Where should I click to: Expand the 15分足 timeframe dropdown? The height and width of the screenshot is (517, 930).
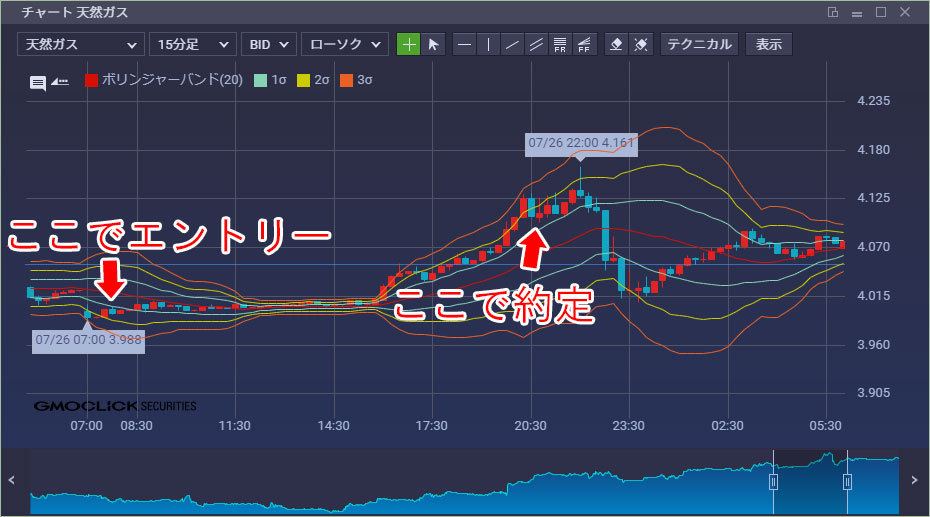click(193, 44)
